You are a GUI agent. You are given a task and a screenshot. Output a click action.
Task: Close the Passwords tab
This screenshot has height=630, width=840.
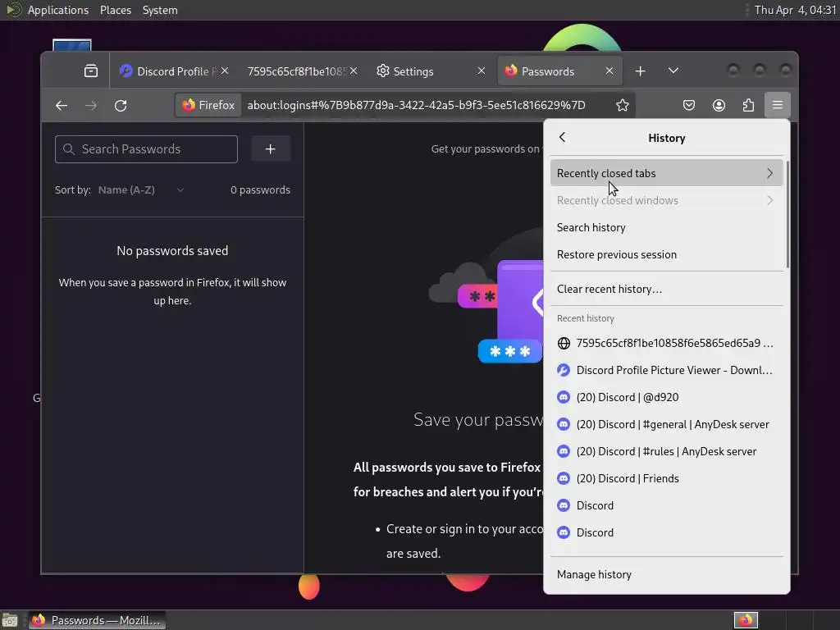coord(609,71)
